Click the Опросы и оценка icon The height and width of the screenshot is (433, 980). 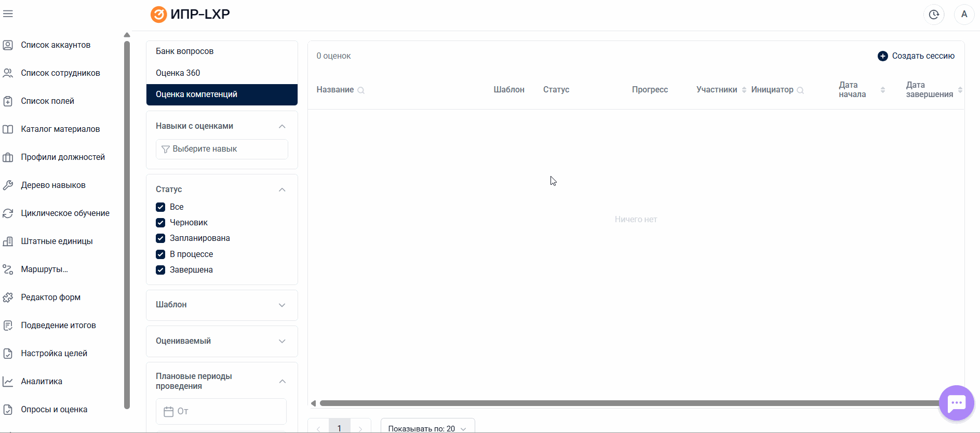(8, 410)
